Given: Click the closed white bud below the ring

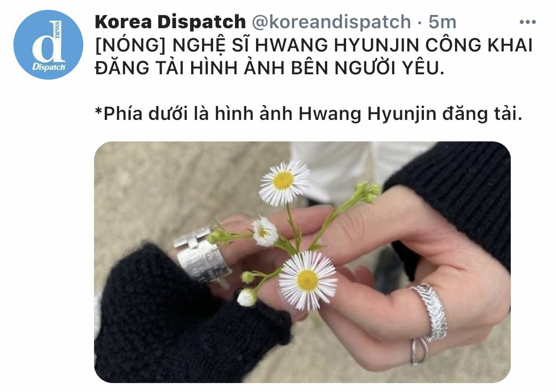Looking at the screenshot, I should (x=247, y=298).
